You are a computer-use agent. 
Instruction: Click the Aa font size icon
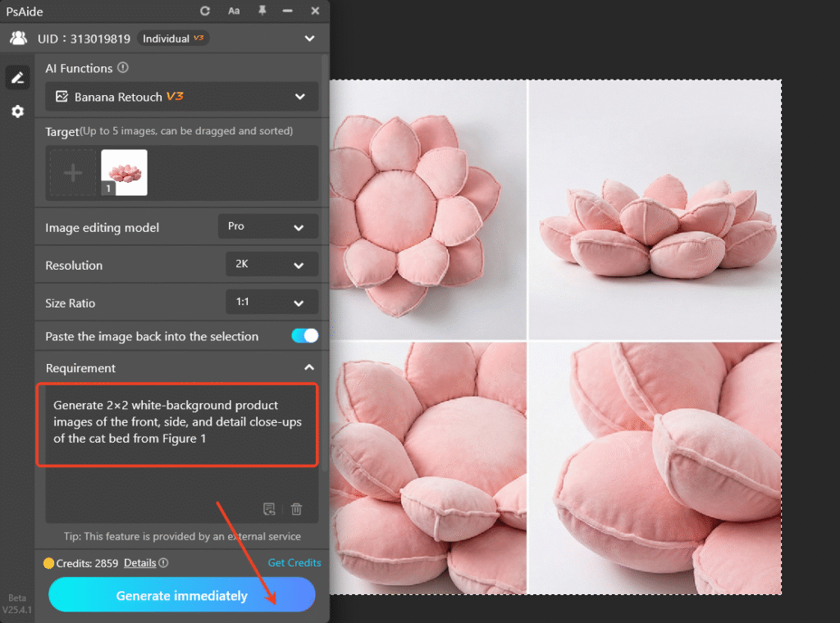tap(234, 11)
